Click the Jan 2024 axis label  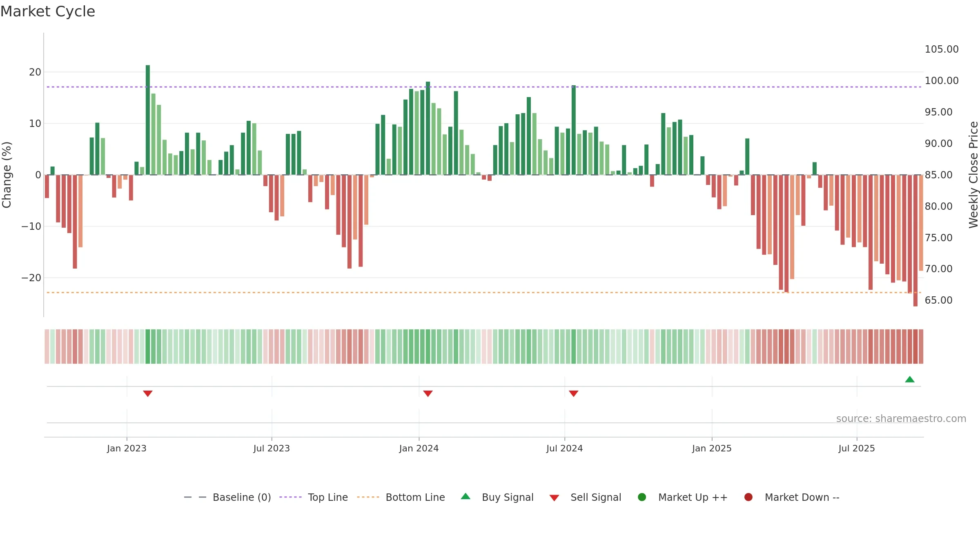[419, 448]
